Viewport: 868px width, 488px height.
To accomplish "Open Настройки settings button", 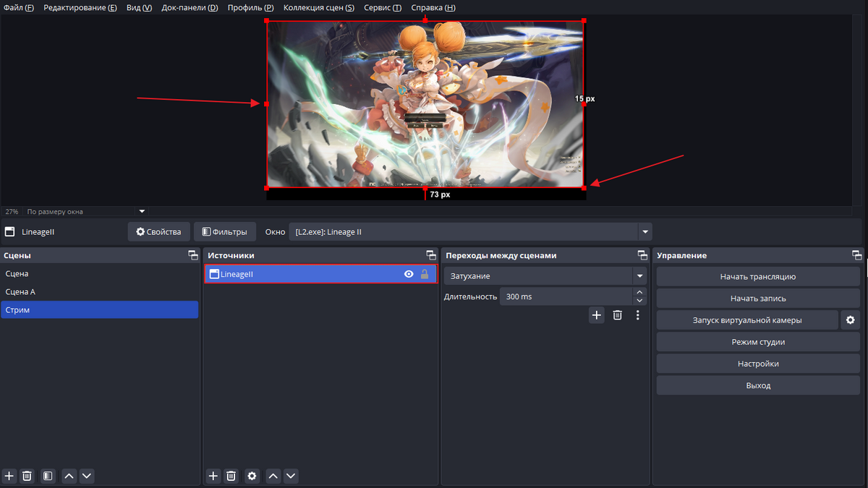I will 758,364.
